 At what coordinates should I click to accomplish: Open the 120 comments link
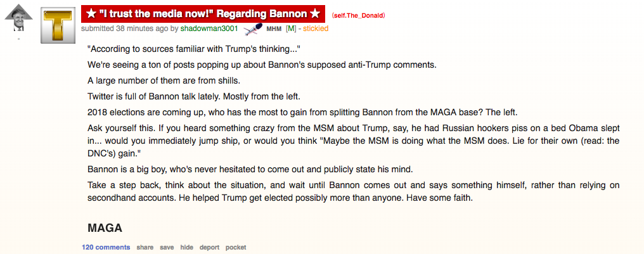click(x=106, y=247)
